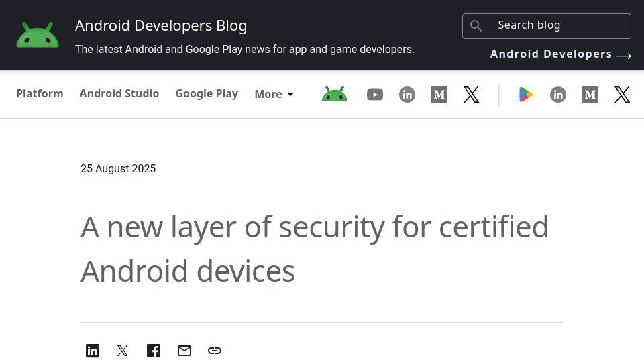This screenshot has width=644, height=362.
Task: Click the green Android head icon in the nav bar
Action: click(334, 95)
